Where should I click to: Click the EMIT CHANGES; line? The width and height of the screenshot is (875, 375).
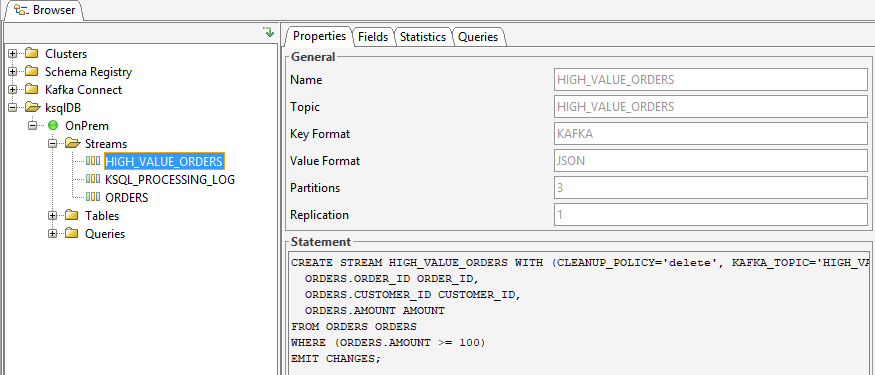(x=336, y=359)
